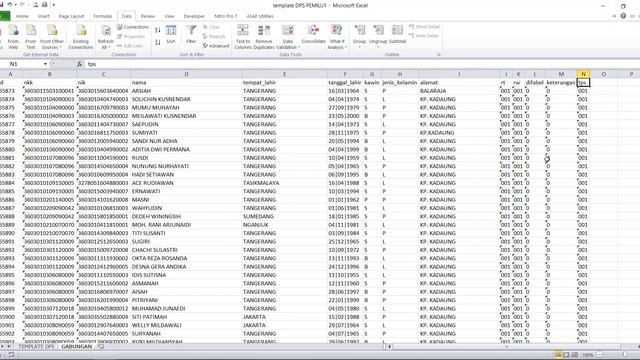Click Remove Duplicates
The image size is (640, 360).
(x=264, y=37)
